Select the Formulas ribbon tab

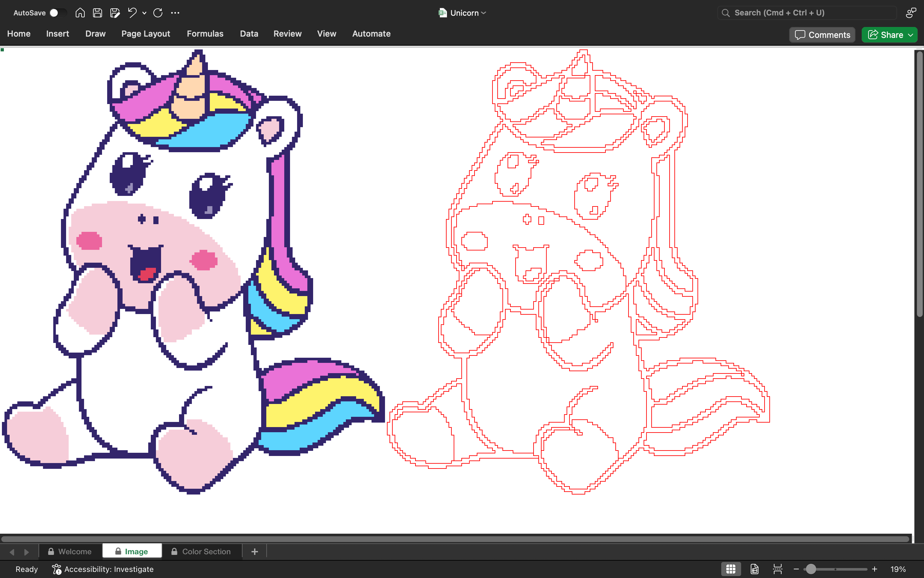click(205, 34)
